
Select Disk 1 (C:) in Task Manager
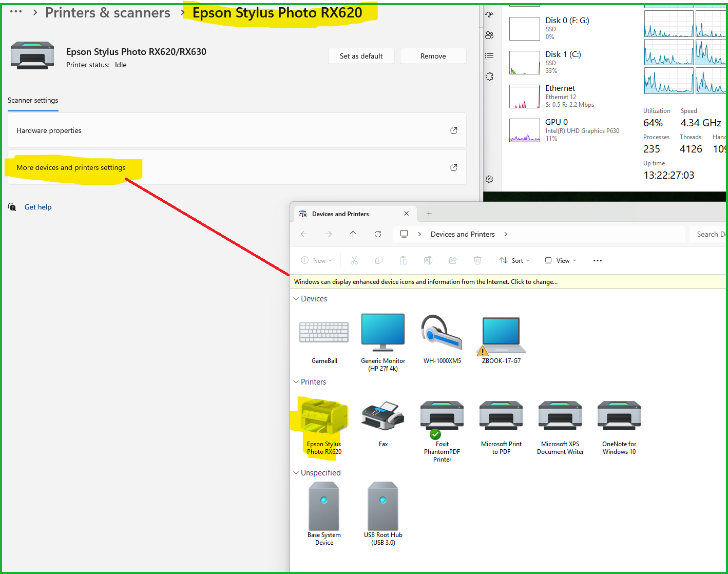pos(569,62)
